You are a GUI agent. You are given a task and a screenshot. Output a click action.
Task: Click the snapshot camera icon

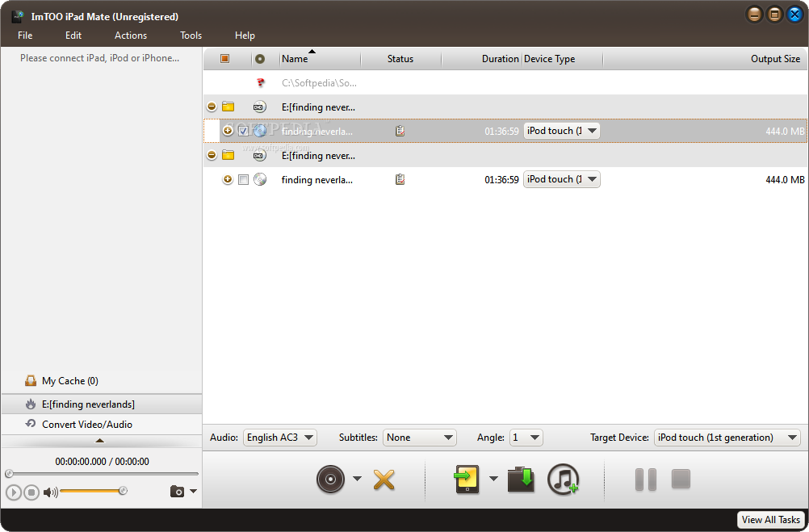tap(177, 492)
